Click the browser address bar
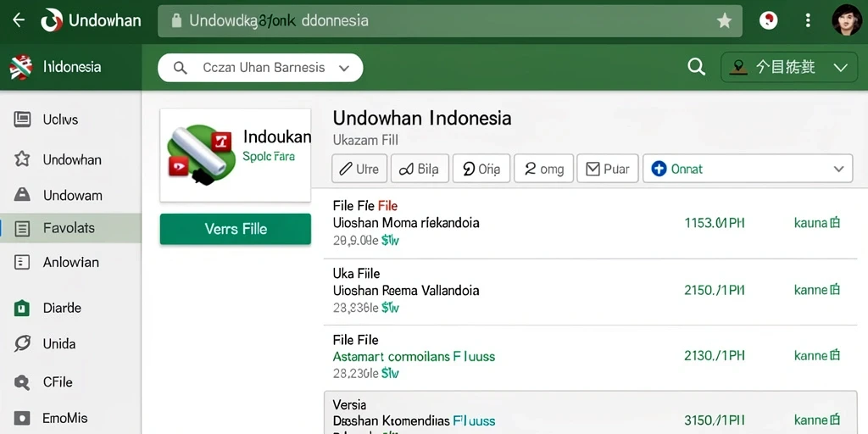The width and height of the screenshot is (868, 434). (450, 21)
